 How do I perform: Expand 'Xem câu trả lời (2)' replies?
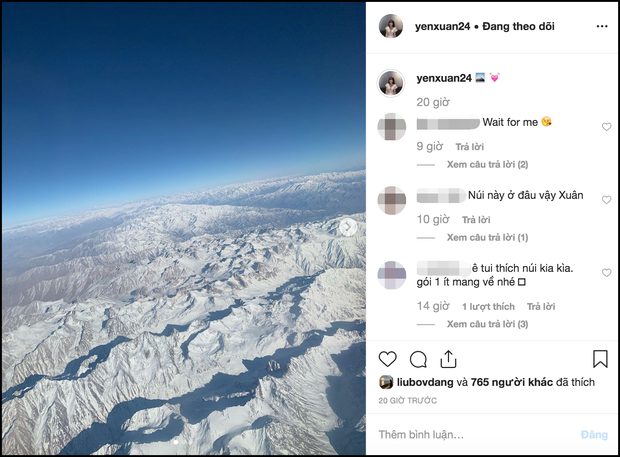(487, 164)
